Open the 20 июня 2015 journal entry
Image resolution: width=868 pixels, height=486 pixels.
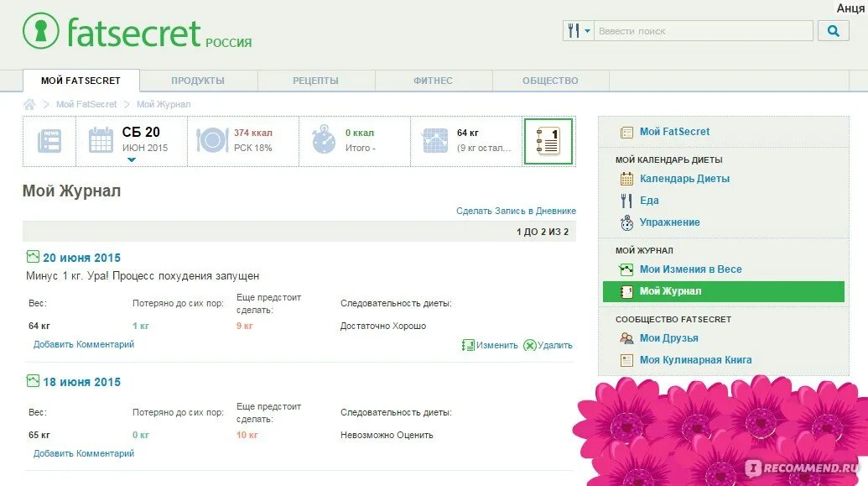(x=82, y=258)
